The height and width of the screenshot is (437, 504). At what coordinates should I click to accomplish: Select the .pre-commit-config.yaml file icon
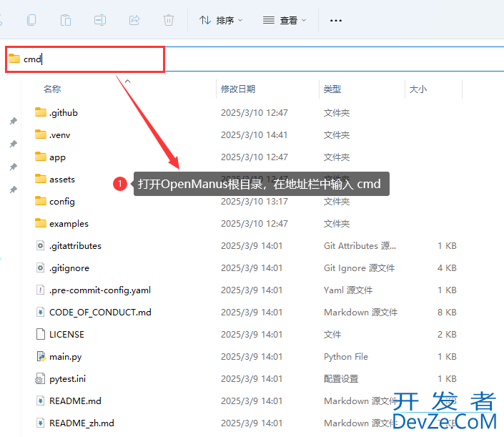tap(40, 290)
